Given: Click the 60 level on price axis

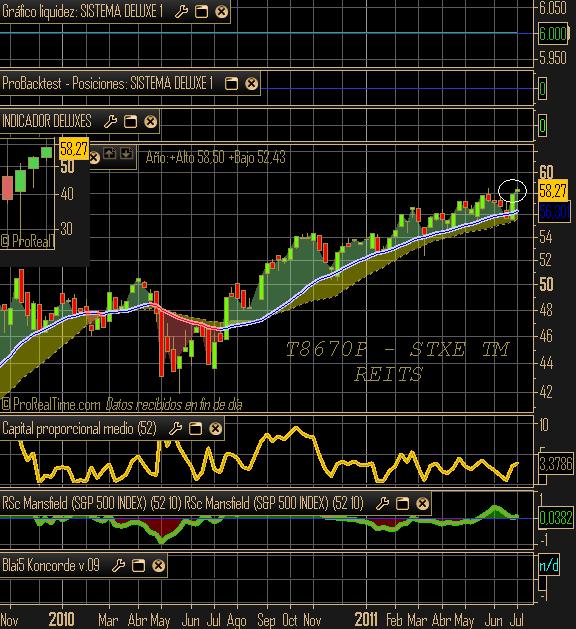Looking at the screenshot, I should [546, 172].
